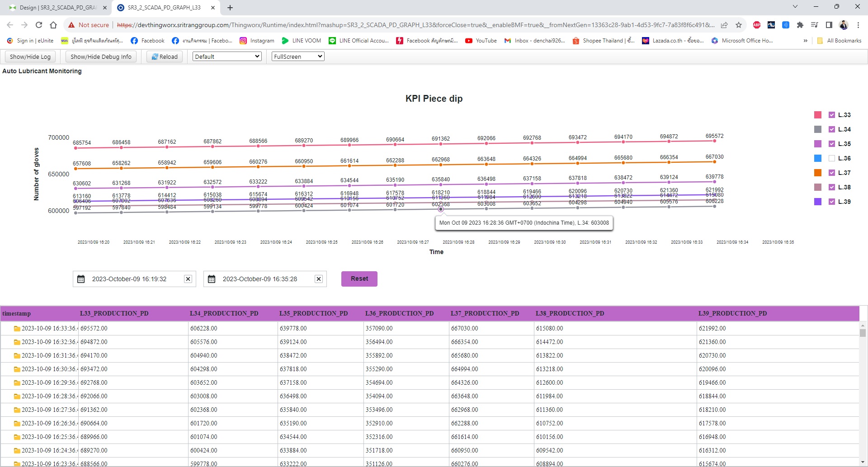
Task: Switch to the Design SR3_2_SCADA tab
Action: [x=54, y=8]
